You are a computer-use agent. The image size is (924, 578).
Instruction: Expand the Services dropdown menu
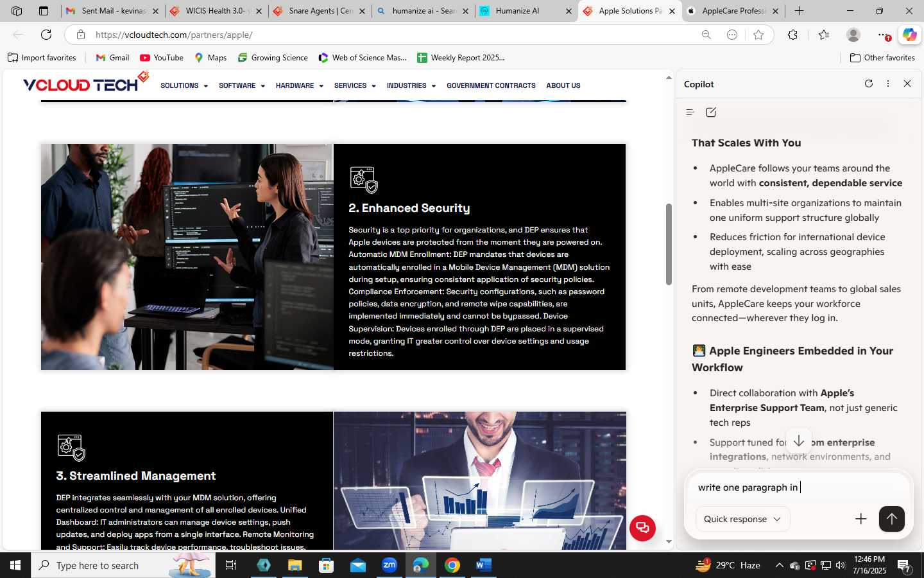click(355, 85)
